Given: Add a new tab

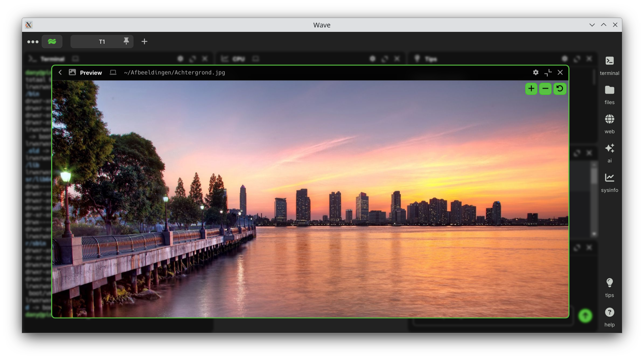Looking at the screenshot, I should (144, 41).
